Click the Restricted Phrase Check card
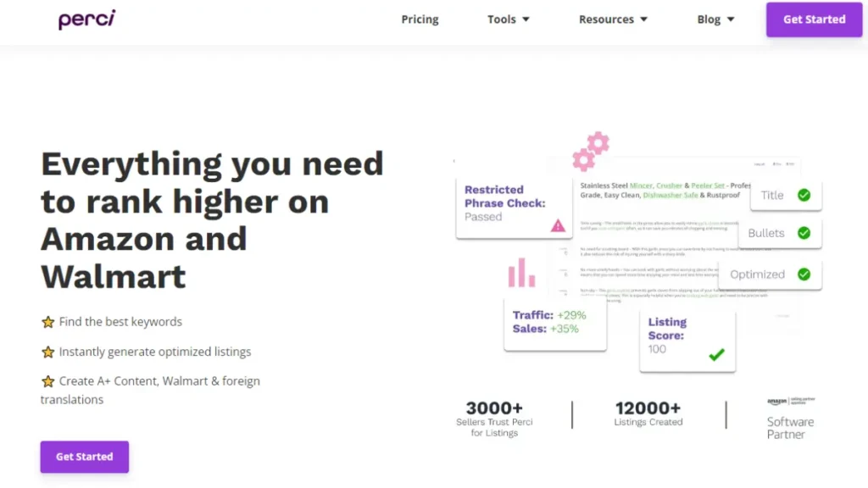This screenshot has width=868, height=488. click(x=514, y=208)
